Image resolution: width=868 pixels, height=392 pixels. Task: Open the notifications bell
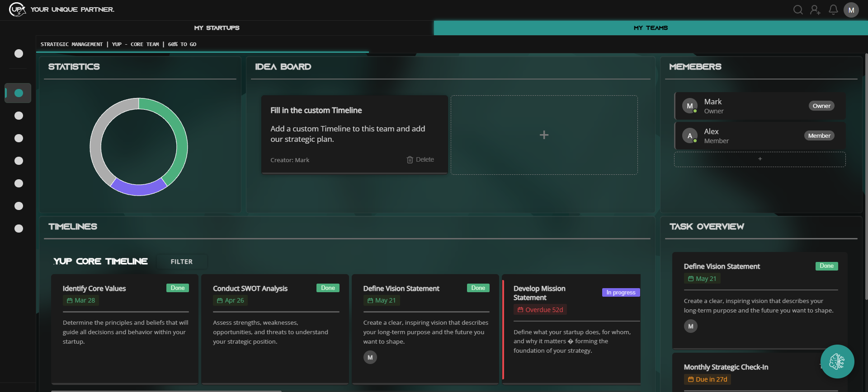[x=833, y=9]
